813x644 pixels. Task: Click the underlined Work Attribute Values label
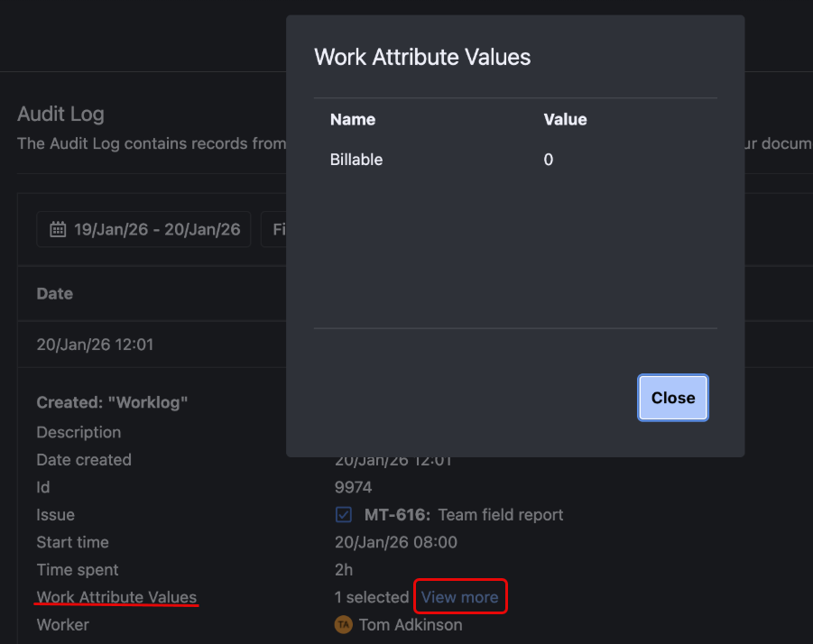[115, 596]
